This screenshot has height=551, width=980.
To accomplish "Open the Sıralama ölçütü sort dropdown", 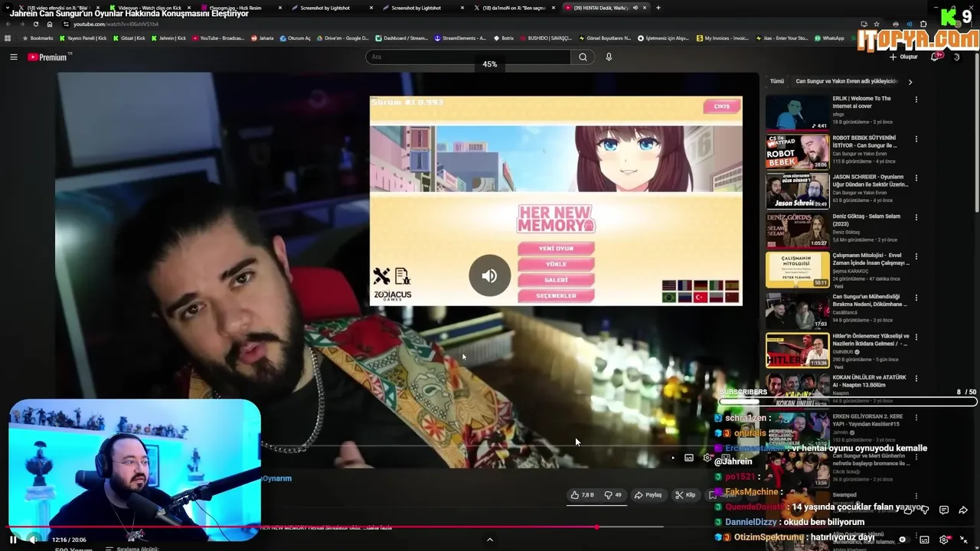I will click(x=132, y=549).
